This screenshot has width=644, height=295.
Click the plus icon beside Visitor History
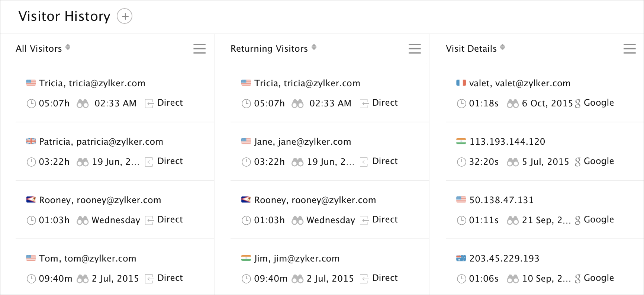125,16
